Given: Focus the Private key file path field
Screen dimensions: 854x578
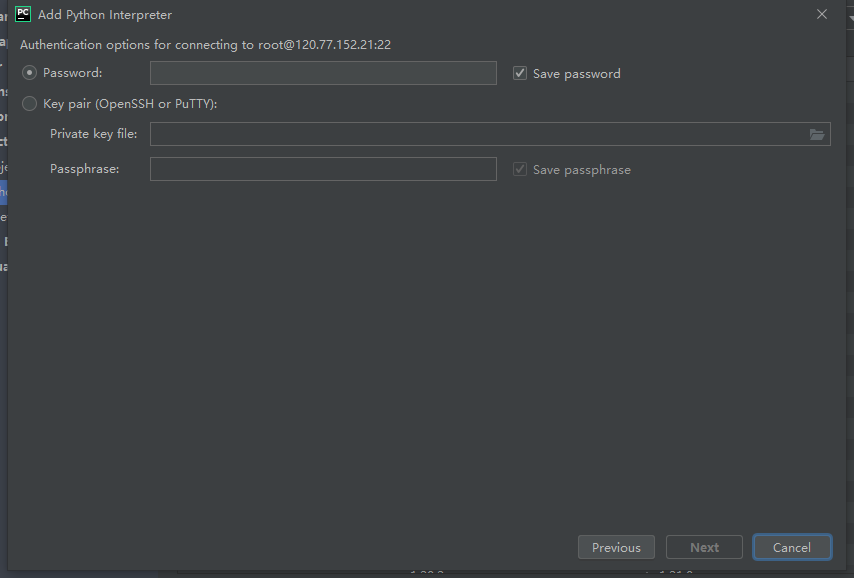Looking at the screenshot, I should click(490, 134).
